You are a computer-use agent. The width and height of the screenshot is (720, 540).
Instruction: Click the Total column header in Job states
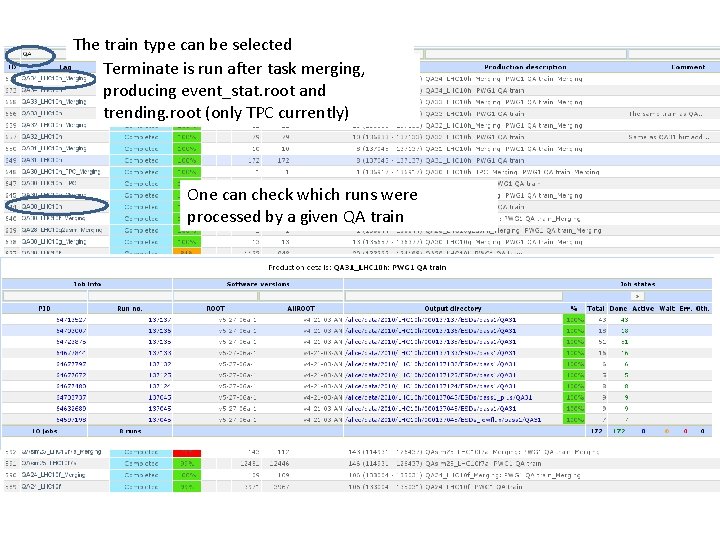pyautogui.click(x=596, y=309)
